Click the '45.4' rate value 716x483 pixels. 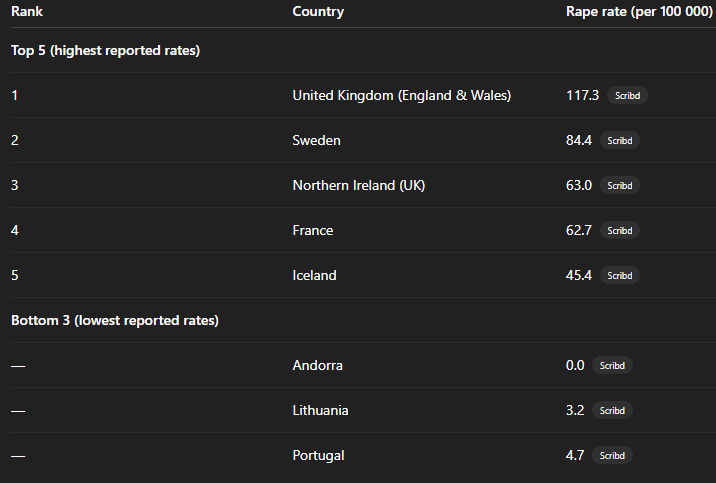(579, 275)
